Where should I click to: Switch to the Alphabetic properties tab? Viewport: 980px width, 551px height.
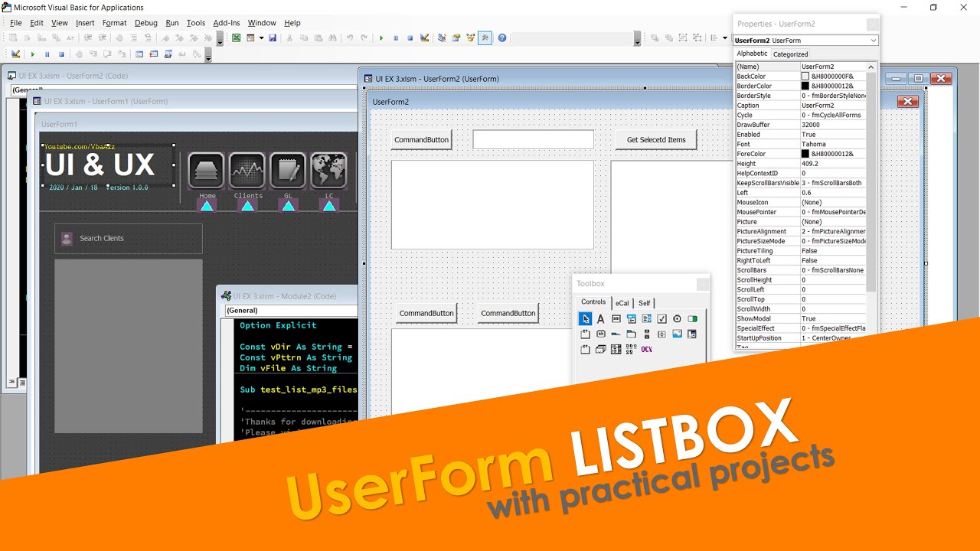pyautogui.click(x=752, y=54)
